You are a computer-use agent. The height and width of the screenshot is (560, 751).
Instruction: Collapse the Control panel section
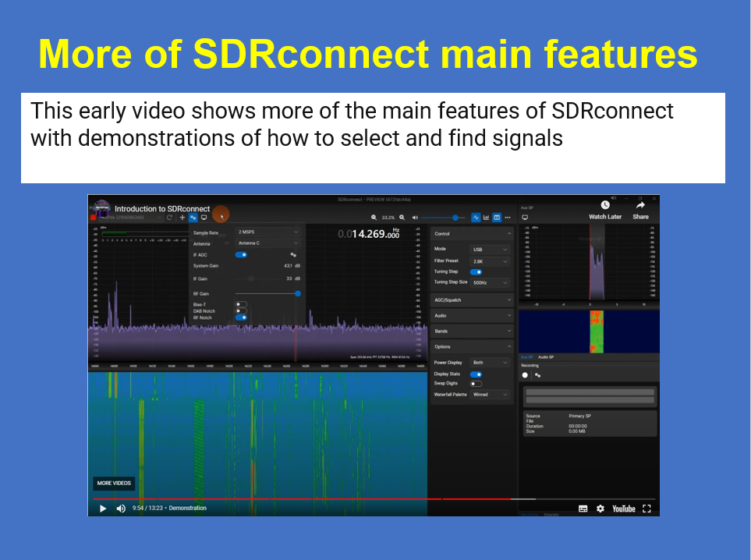pos(472,234)
